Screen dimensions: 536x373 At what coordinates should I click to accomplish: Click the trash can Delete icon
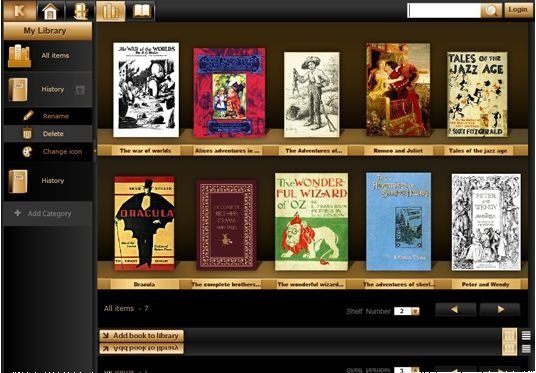(27, 133)
